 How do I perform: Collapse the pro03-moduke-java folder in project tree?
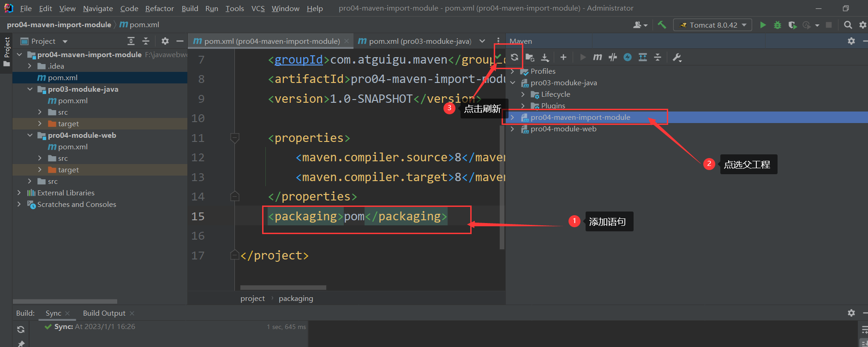point(30,89)
